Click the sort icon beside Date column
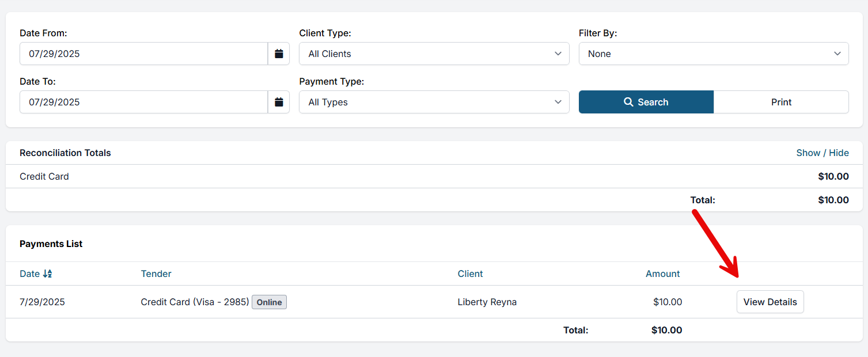This screenshot has width=868, height=357. (x=47, y=274)
